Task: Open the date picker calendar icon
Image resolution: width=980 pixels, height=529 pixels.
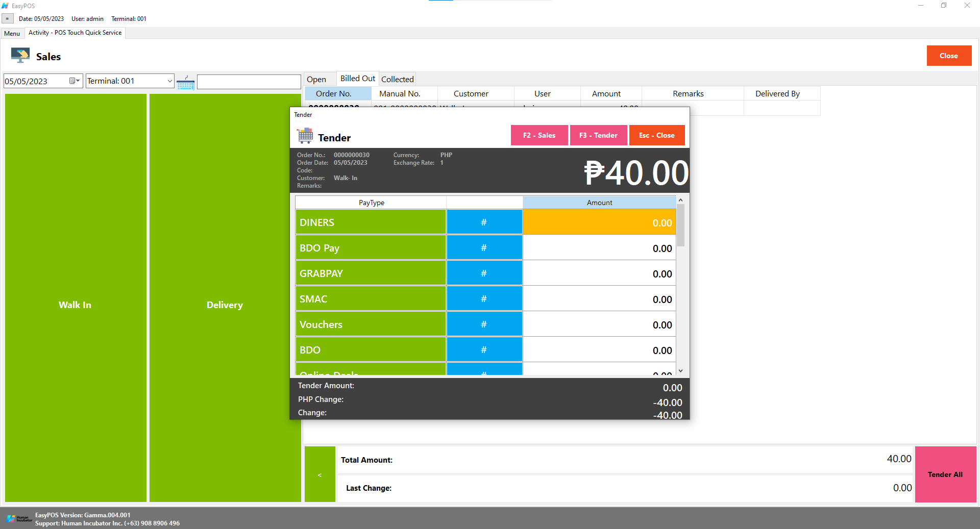Action: (75, 81)
